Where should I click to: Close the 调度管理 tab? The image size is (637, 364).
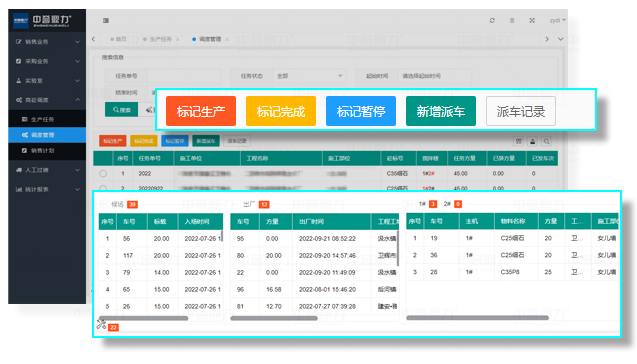pyautogui.click(x=227, y=39)
